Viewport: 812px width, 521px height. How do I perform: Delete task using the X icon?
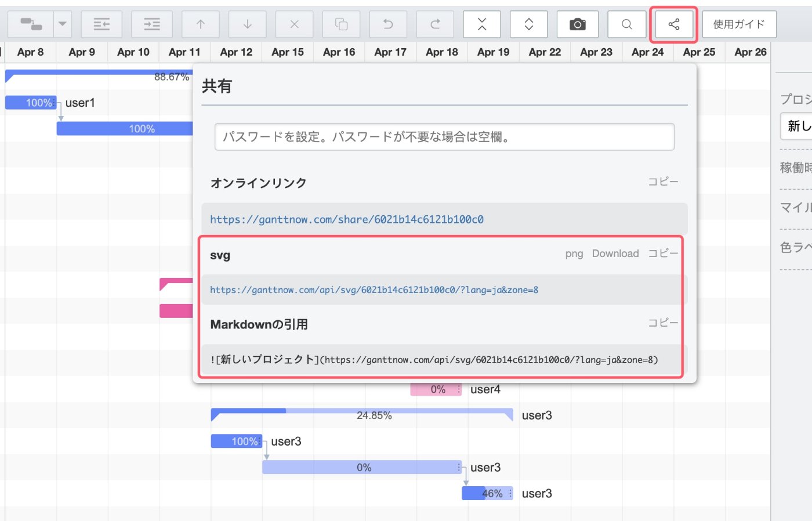tap(295, 24)
